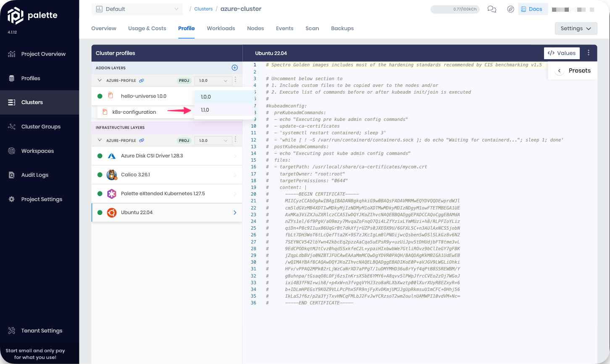
Task: Click the Values button
Action: 562,53
